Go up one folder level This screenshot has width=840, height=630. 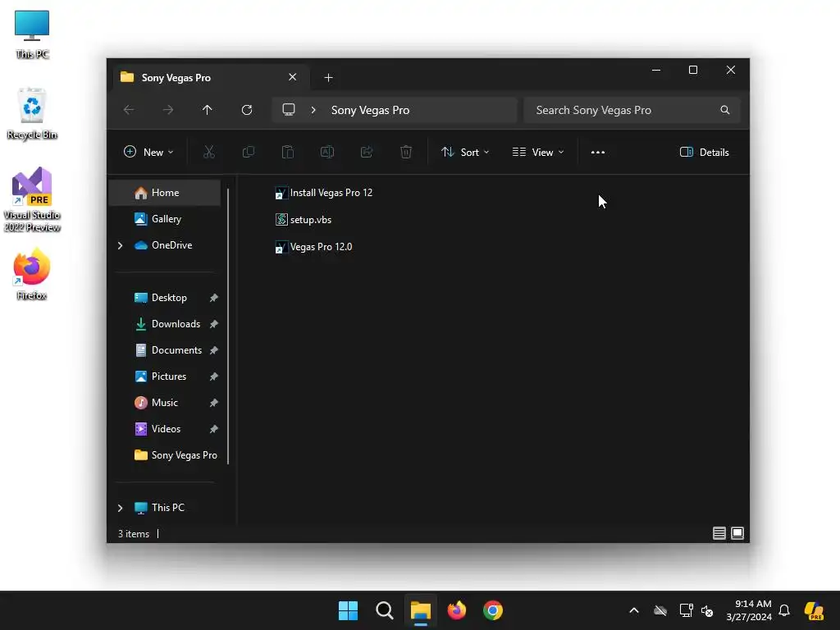(208, 110)
